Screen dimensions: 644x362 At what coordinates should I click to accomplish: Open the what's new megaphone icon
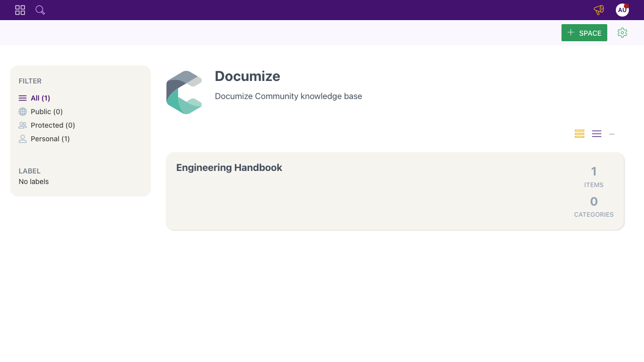(x=599, y=10)
